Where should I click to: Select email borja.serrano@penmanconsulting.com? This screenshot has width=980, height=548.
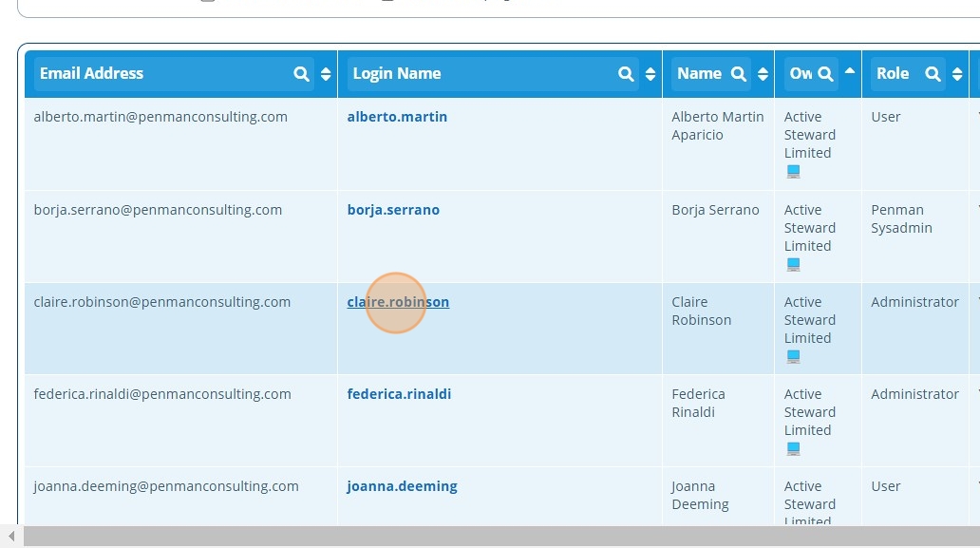[158, 210]
